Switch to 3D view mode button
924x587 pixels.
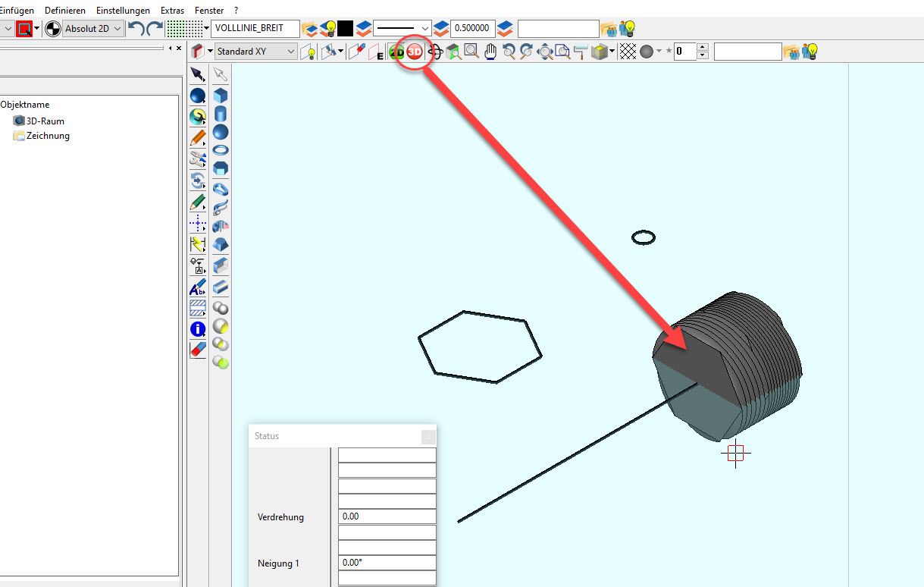[x=414, y=52]
